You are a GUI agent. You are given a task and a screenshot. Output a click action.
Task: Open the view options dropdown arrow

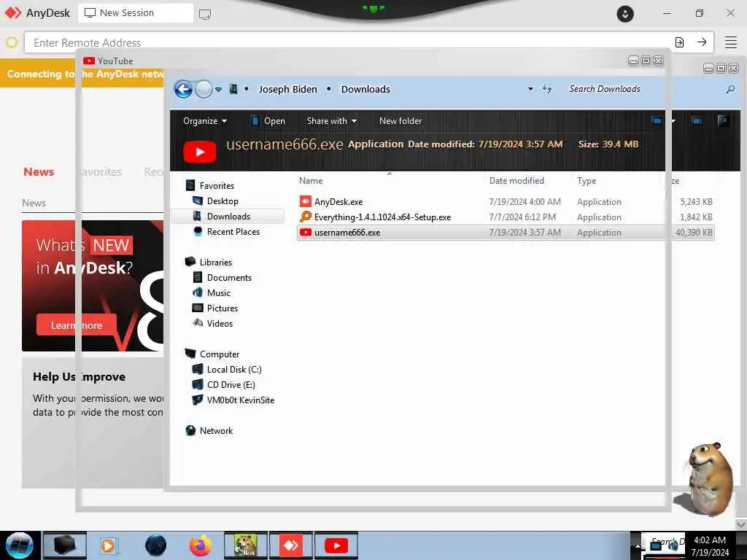click(x=673, y=121)
